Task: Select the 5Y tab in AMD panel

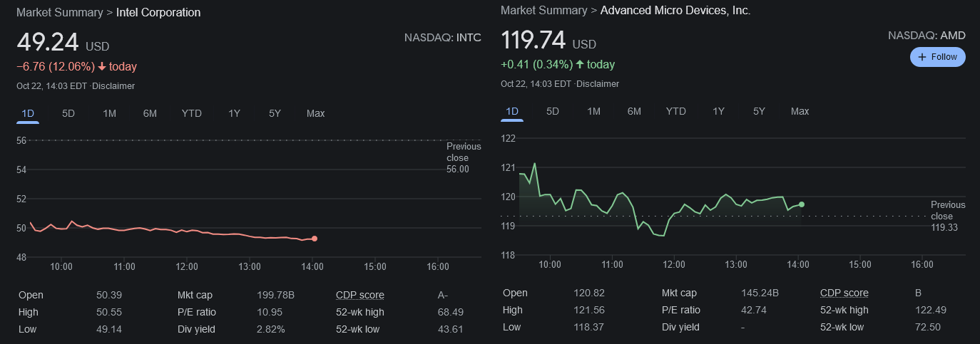Action: (x=759, y=111)
